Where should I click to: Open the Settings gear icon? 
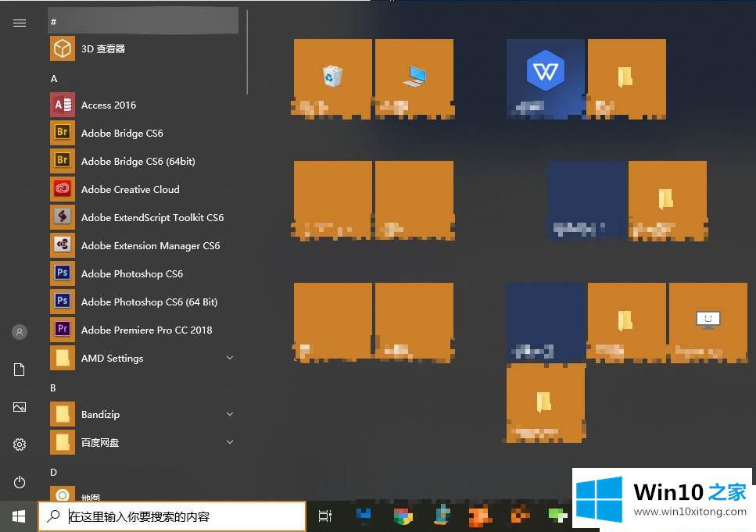pyautogui.click(x=20, y=444)
